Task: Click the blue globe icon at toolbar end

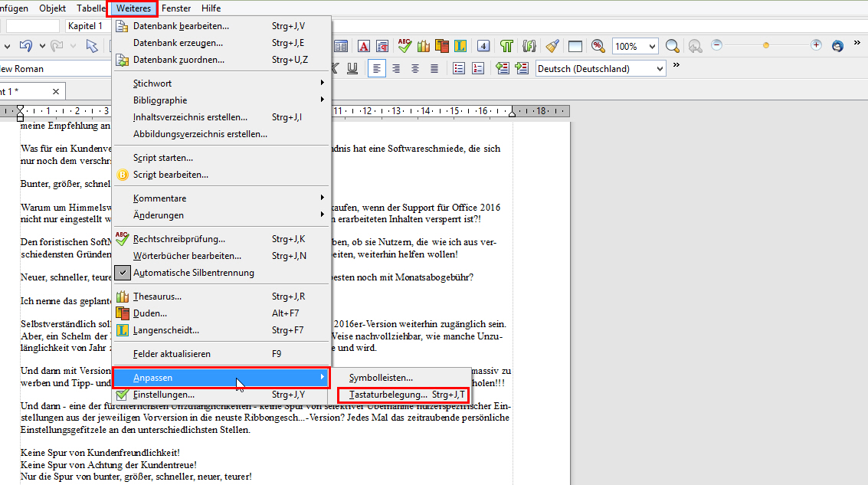Action: click(x=837, y=46)
